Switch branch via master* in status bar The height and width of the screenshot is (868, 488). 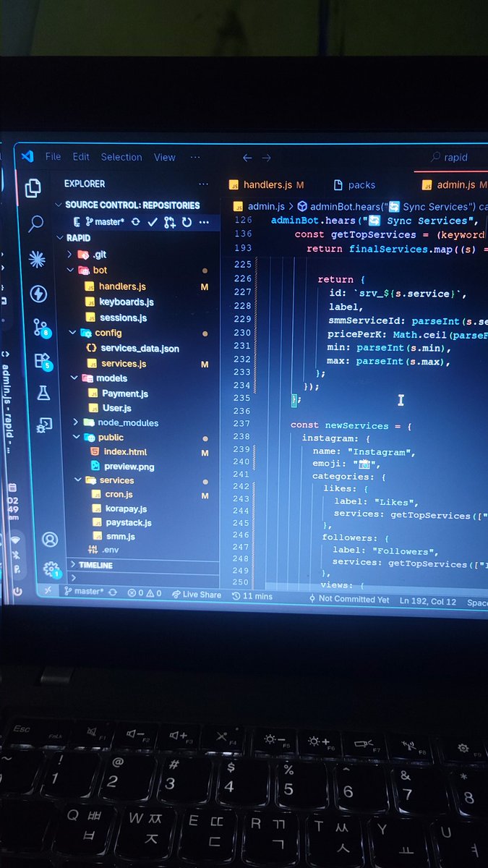[85, 592]
